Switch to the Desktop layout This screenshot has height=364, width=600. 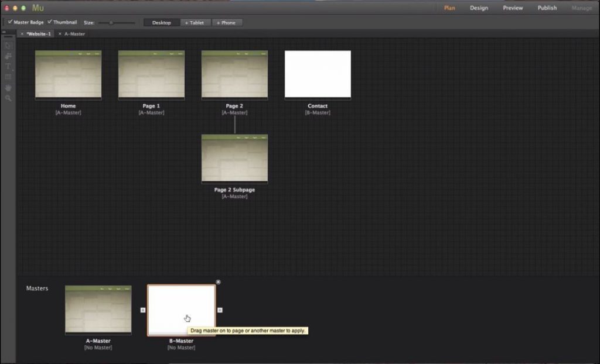pos(162,23)
